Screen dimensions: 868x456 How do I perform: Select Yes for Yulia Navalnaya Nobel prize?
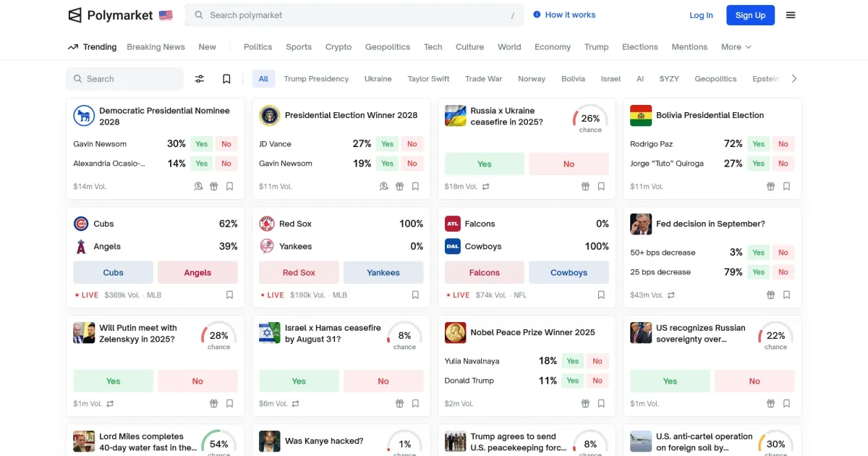pos(573,361)
